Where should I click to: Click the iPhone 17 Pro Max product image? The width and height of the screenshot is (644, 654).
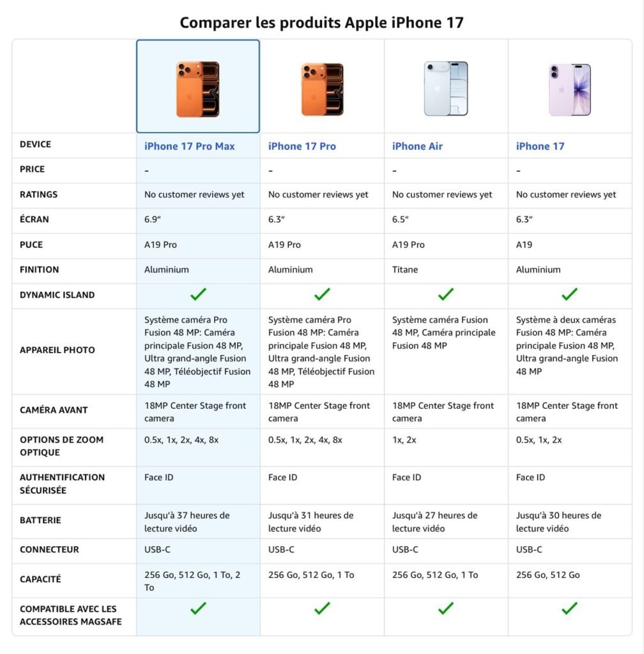pyautogui.click(x=198, y=89)
